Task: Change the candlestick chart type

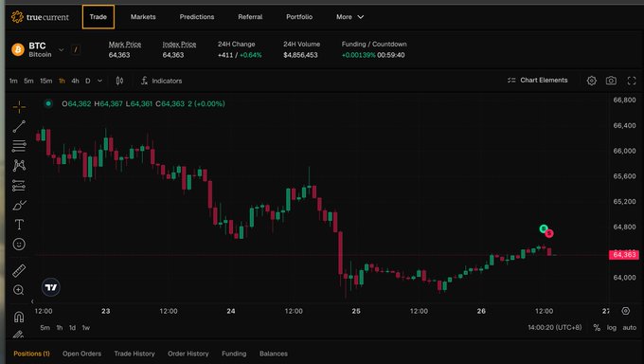Action: pos(119,81)
